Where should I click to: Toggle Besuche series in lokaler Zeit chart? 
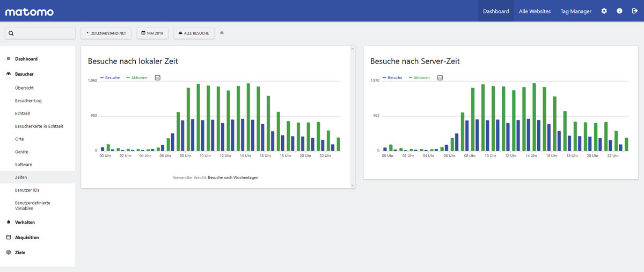[111, 78]
